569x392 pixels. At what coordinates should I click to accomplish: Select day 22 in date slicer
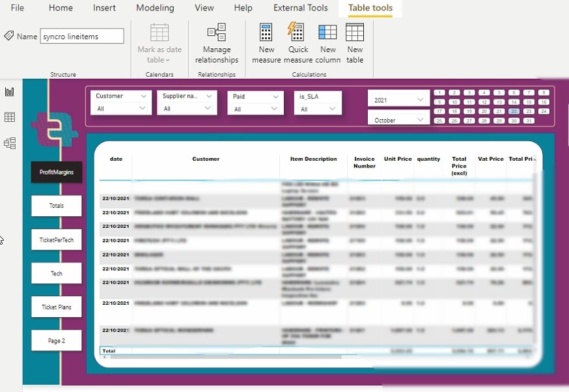click(x=514, y=111)
